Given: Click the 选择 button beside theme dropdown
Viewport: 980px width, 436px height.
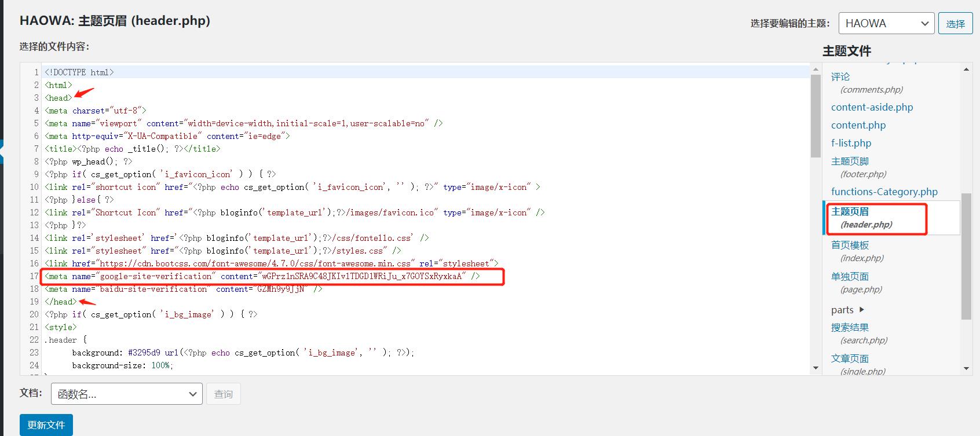Looking at the screenshot, I should pos(955,23).
